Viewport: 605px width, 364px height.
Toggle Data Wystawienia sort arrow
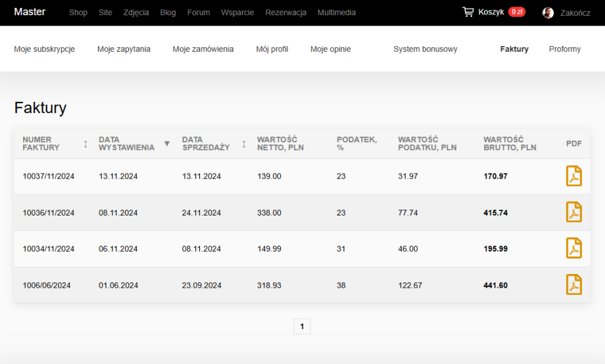coord(166,144)
